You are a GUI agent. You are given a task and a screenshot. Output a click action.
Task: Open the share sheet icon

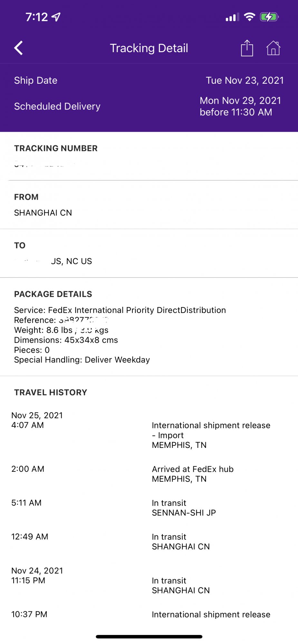247,48
